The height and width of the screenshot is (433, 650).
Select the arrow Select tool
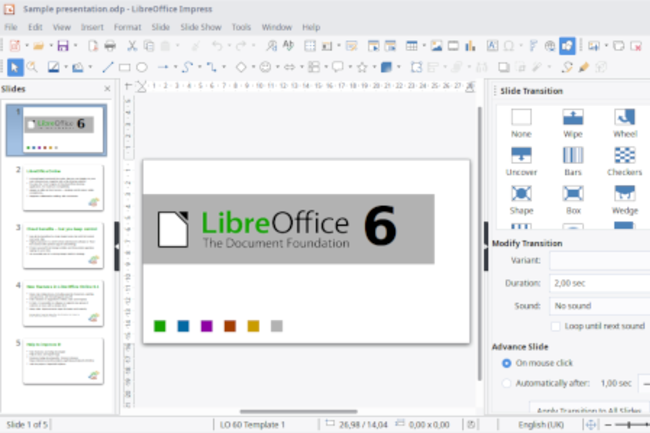[x=15, y=67]
